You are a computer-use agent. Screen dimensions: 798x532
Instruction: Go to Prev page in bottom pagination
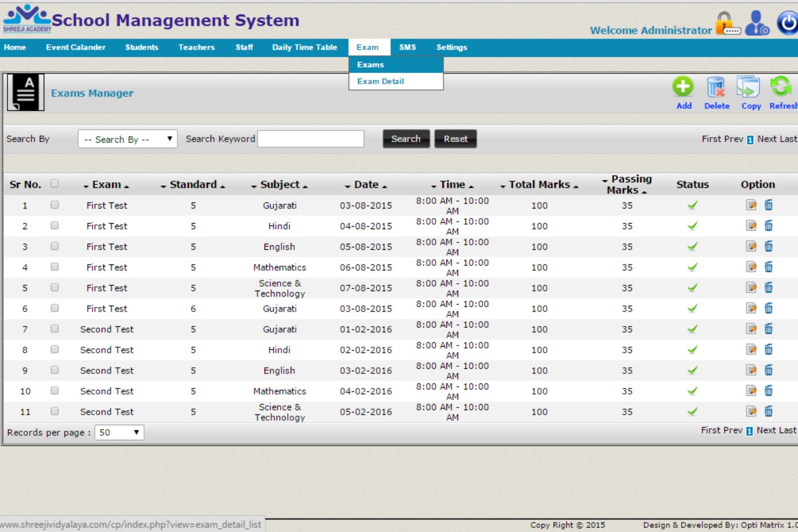tap(734, 430)
